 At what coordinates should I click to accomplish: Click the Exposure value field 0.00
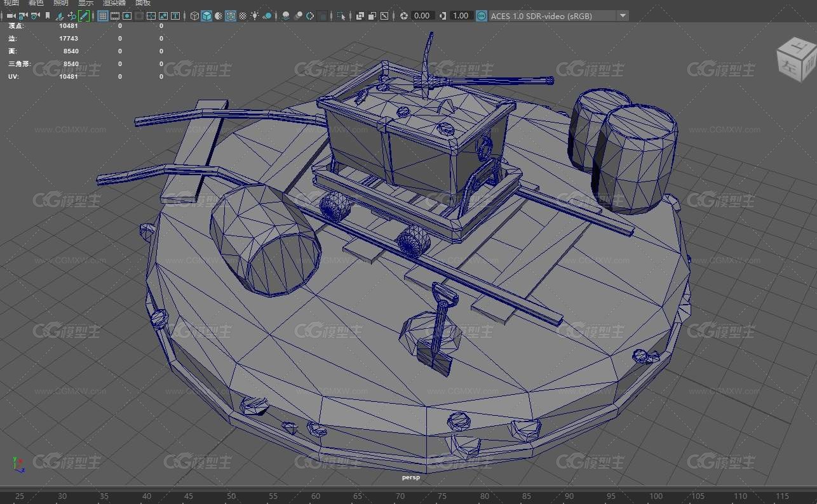(422, 16)
